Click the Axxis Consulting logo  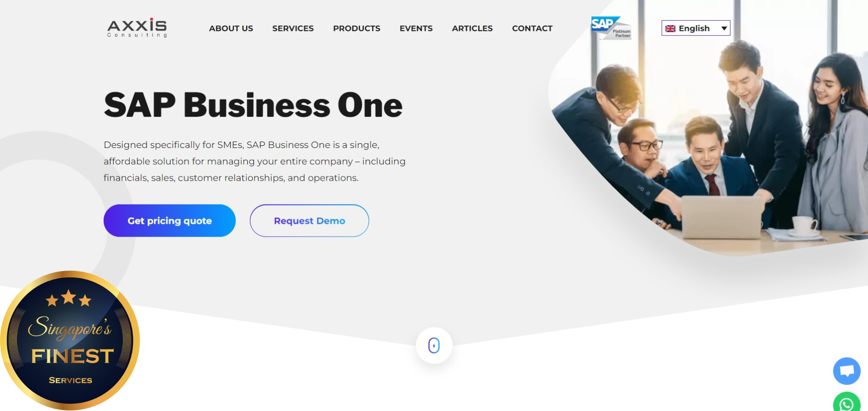pyautogui.click(x=137, y=28)
